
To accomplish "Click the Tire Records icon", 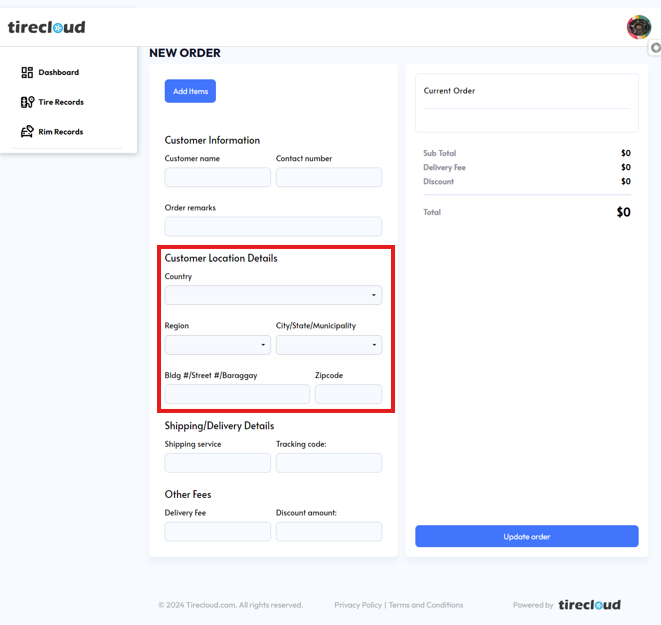I will pos(27,102).
